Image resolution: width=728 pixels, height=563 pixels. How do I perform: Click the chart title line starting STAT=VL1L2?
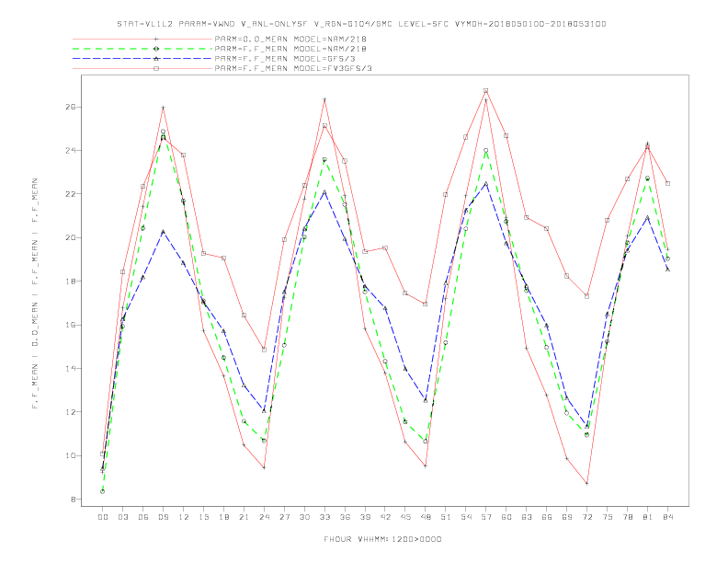pos(361,24)
